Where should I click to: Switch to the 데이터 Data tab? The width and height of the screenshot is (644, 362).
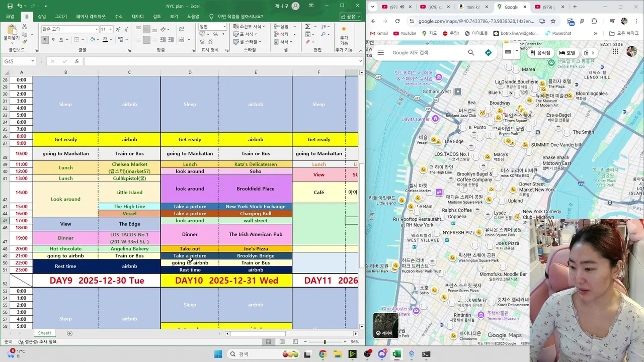(137, 17)
